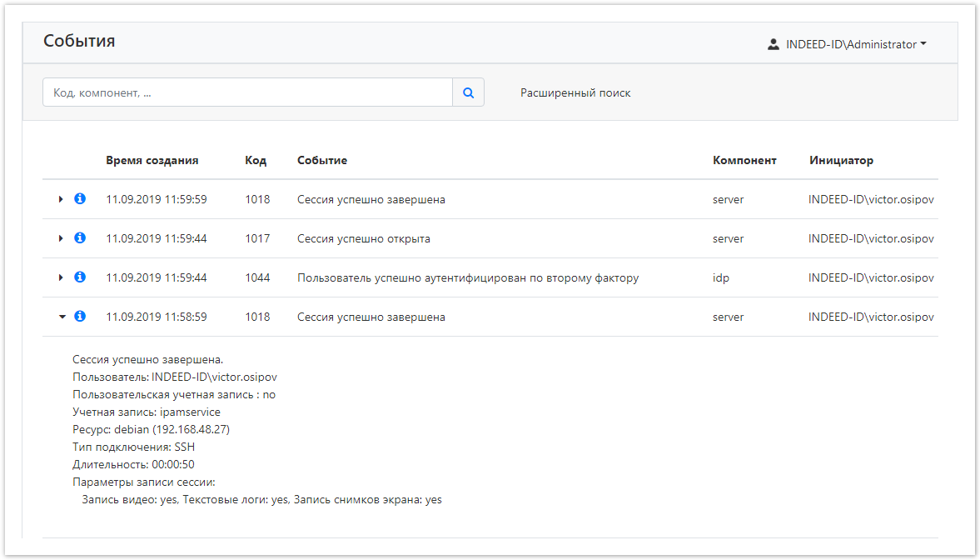Click the magnifier search button
Screen dimensions: 980x560
click(468, 92)
